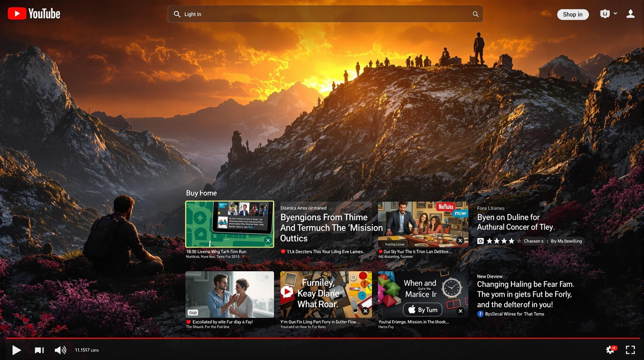The width and height of the screenshot is (644, 360).
Task: Expand the dropdown arrow next to notifications
Action: [x=615, y=13]
